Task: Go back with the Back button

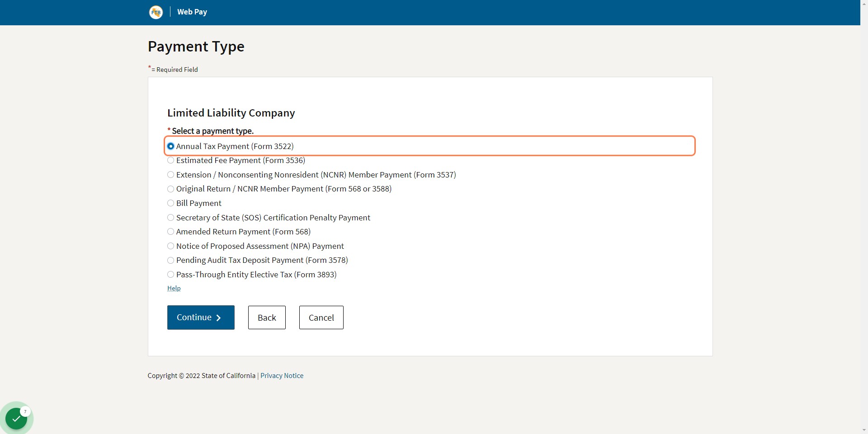Action: coord(267,317)
